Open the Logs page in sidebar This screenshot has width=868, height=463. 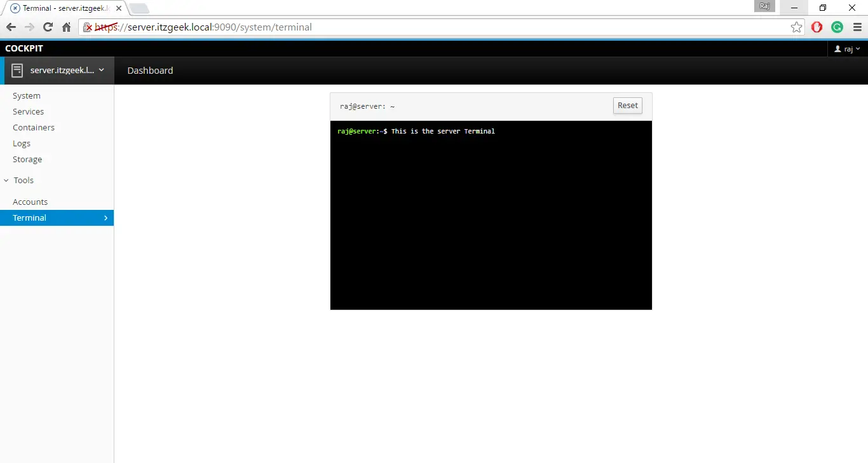tap(22, 143)
